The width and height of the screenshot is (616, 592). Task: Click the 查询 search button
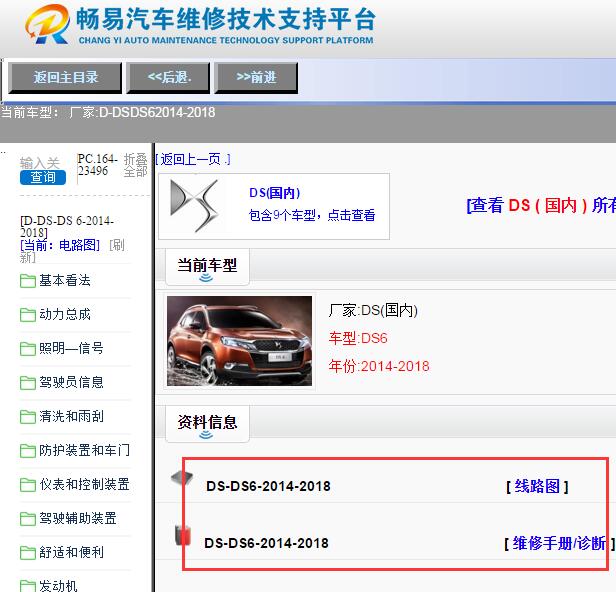(43, 177)
